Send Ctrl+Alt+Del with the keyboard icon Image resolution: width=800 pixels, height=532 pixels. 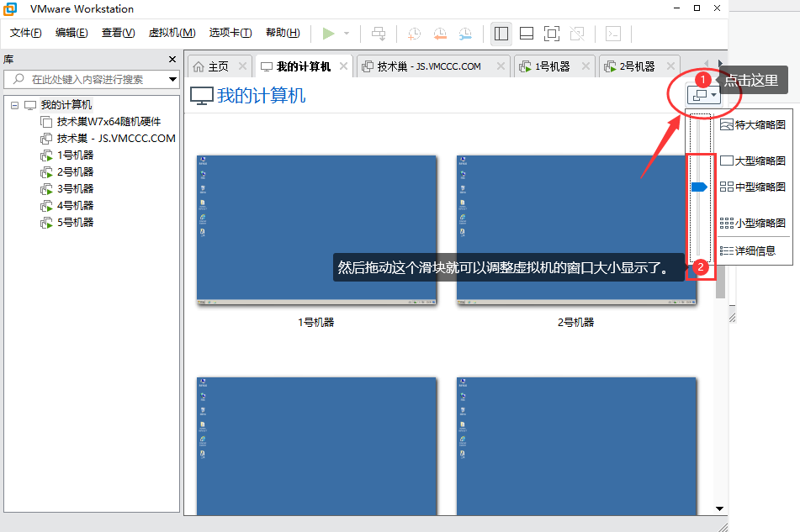tap(378, 33)
